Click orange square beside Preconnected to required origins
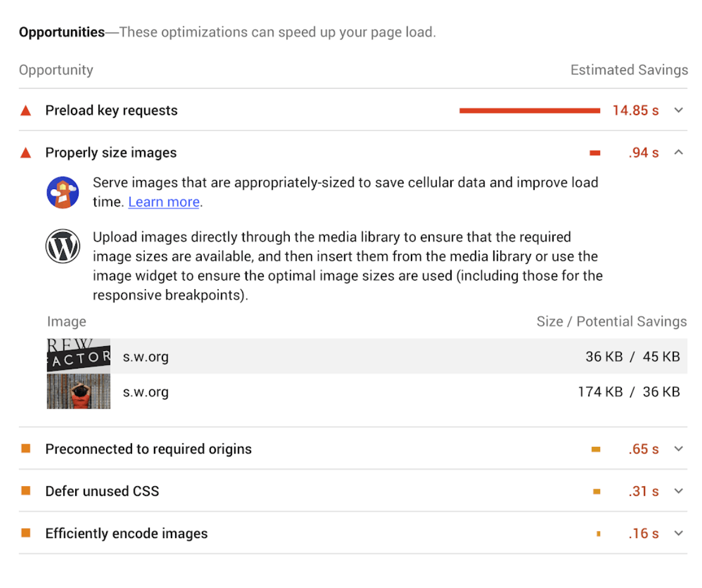This screenshot has width=702, height=588. click(x=25, y=449)
